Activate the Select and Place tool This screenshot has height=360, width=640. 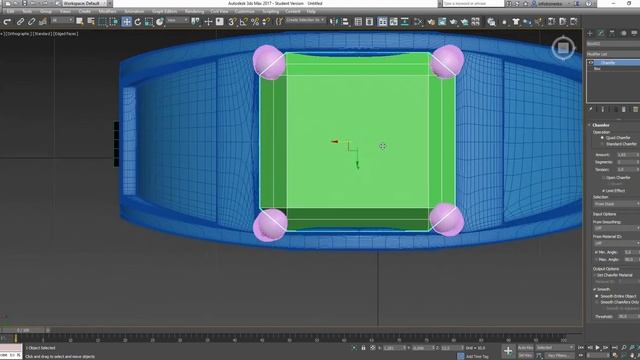pyautogui.click(x=160, y=22)
